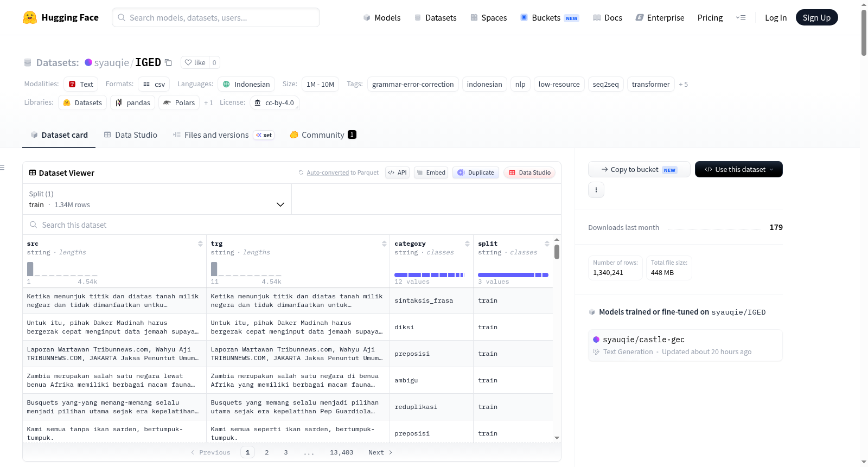Image resolution: width=868 pixels, height=467 pixels.
Task: Click Log In link
Action: 776,17
